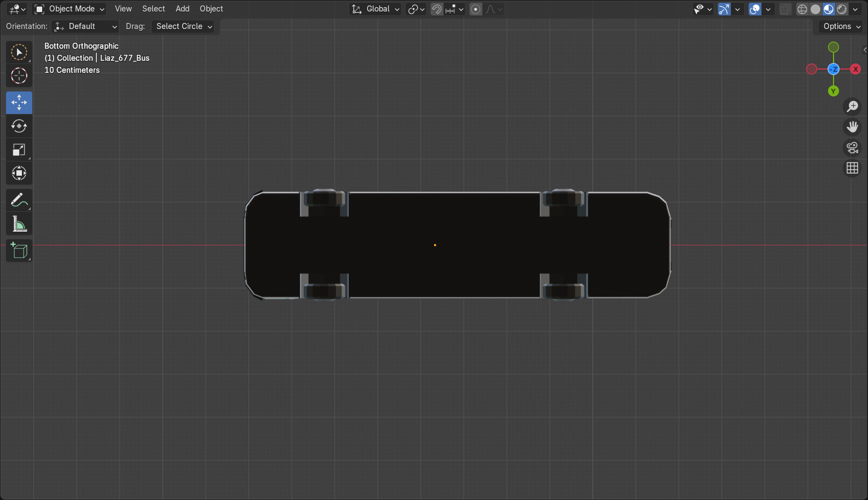Expand the Options dropdown
The image size is (868, 500).
(x=842, y=26)
